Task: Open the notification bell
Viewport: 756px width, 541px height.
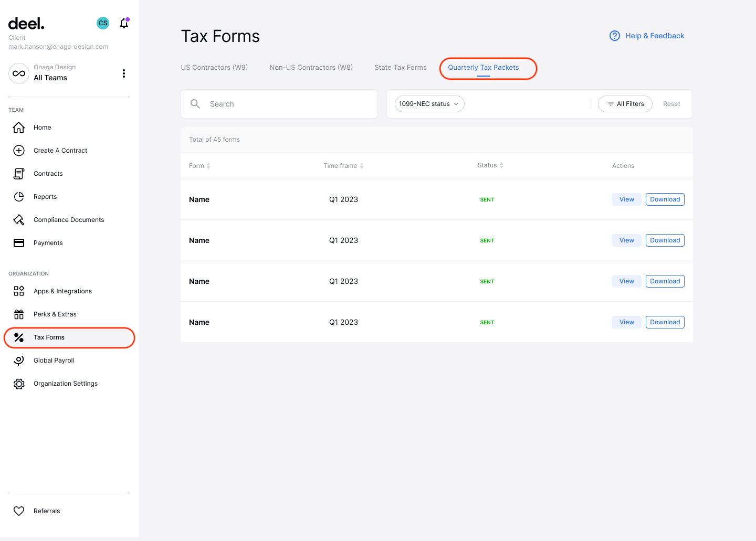Action: tap(124, 23)
